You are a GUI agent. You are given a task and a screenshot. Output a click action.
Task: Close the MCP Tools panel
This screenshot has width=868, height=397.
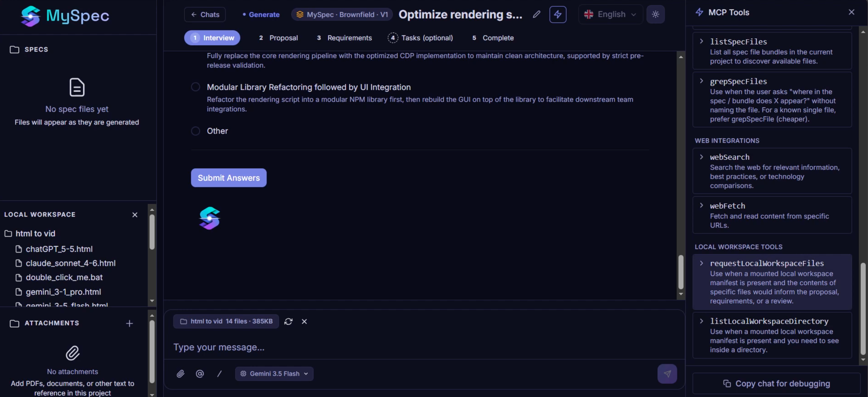point(851,12)
